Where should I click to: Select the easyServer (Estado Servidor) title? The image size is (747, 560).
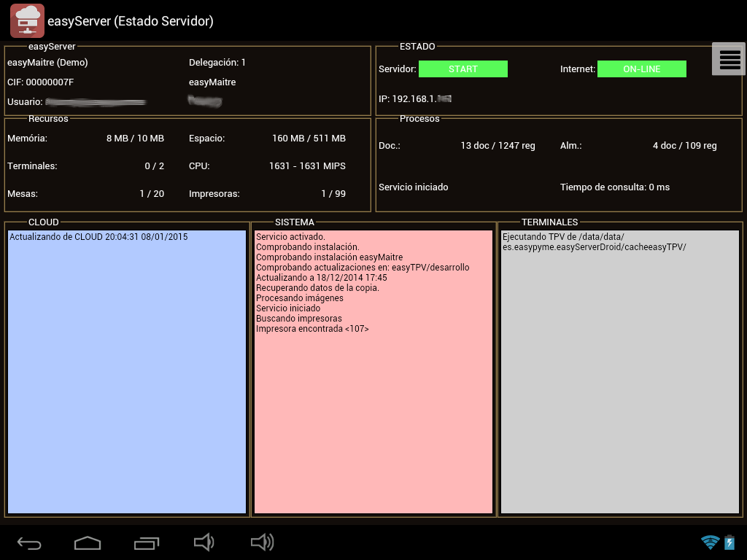[131, 21]
